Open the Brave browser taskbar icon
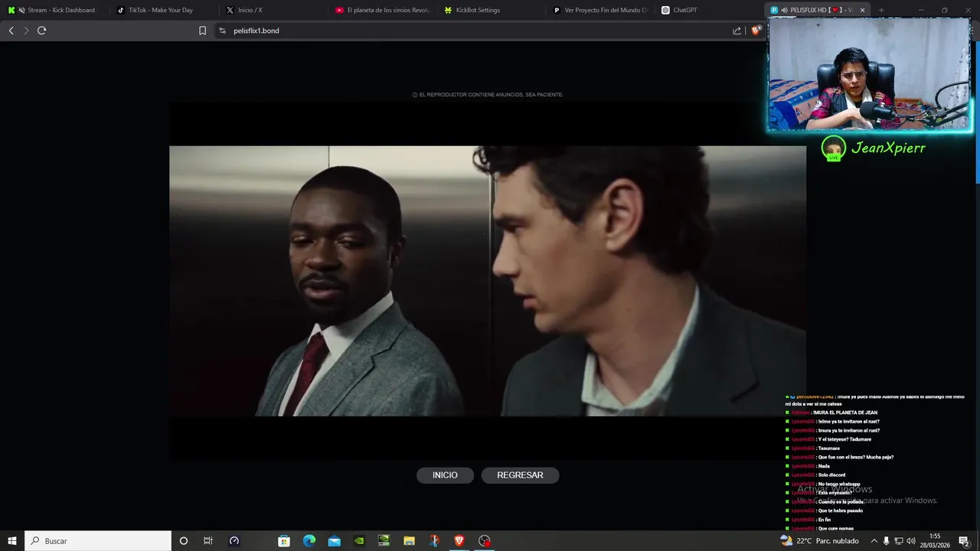This screenshot has height=551, width=980. 459,541
